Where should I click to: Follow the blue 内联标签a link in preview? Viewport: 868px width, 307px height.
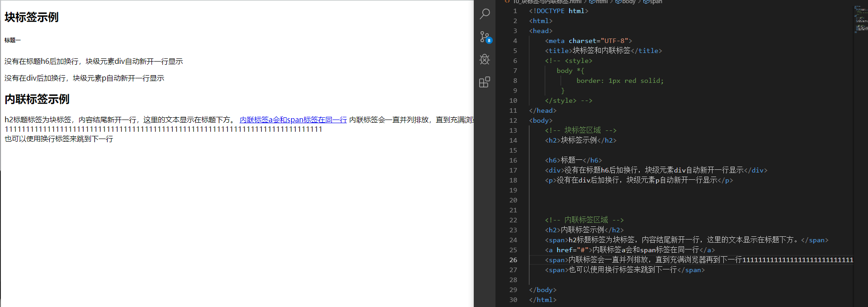click(x=293, y=120)
